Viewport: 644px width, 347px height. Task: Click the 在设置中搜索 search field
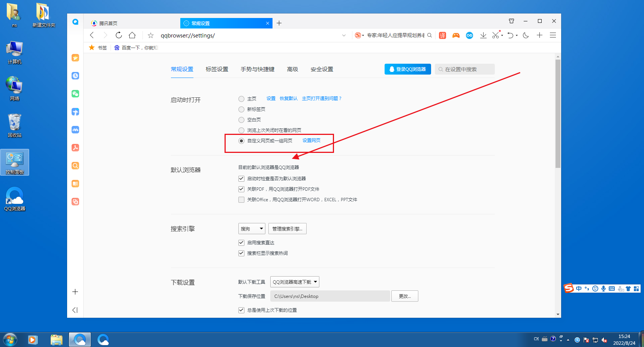click(465, 69)
